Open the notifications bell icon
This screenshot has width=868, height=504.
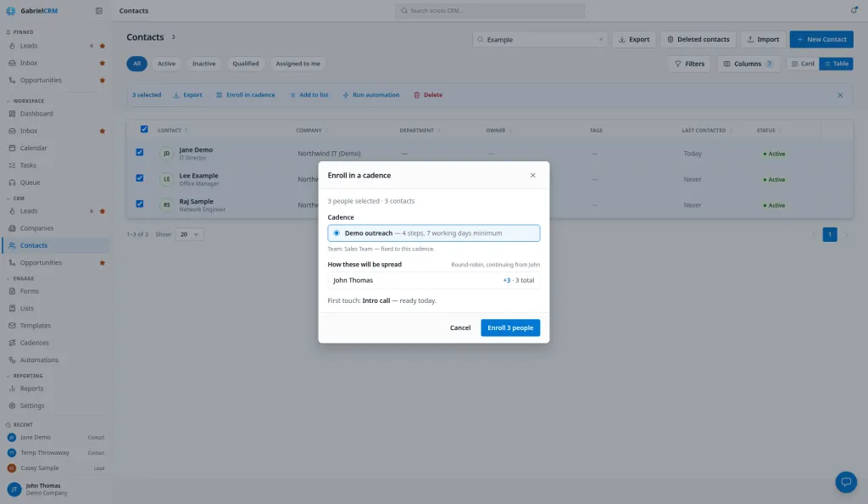(854, 10)
